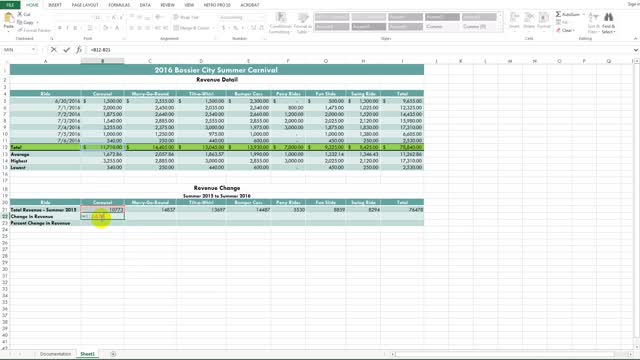Apply the font color

point(117,28)
